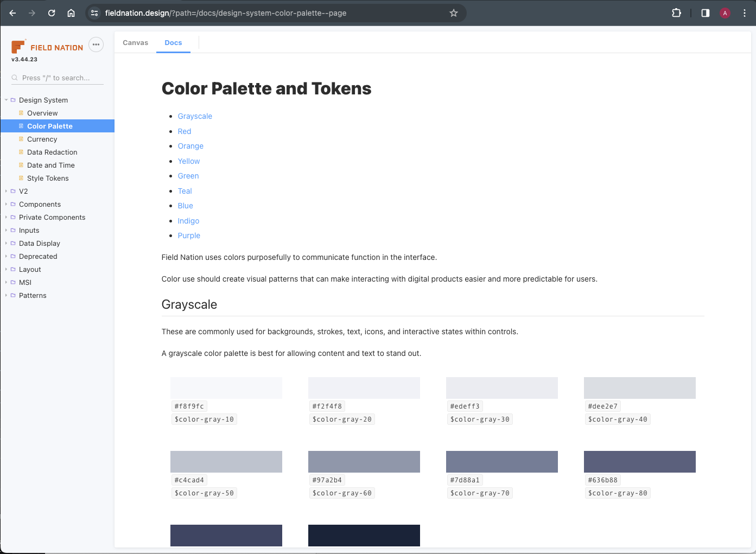This screenshot has height=554, width=756.
Task: Open the sidebar ellipsis menu button
Action: pyautogui.click(x=96, y=44)
